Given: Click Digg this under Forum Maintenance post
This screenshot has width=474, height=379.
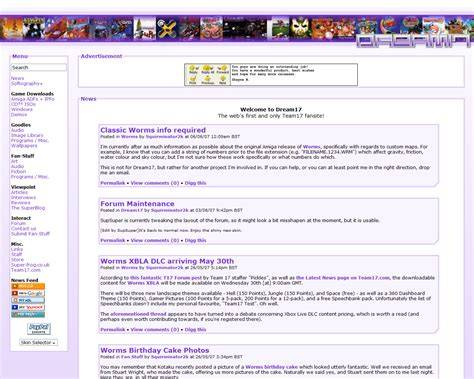Looking at the screenshot, I should tap(195, 240).
